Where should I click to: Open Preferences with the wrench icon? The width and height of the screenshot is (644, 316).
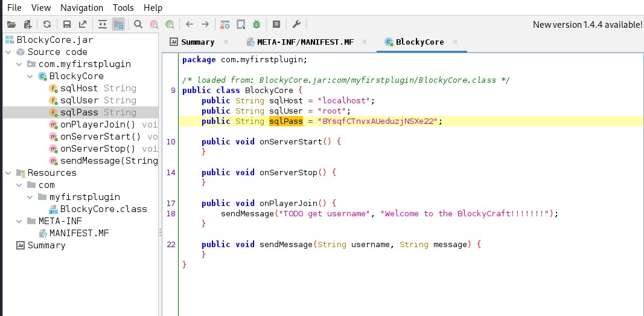pos(296,25)
